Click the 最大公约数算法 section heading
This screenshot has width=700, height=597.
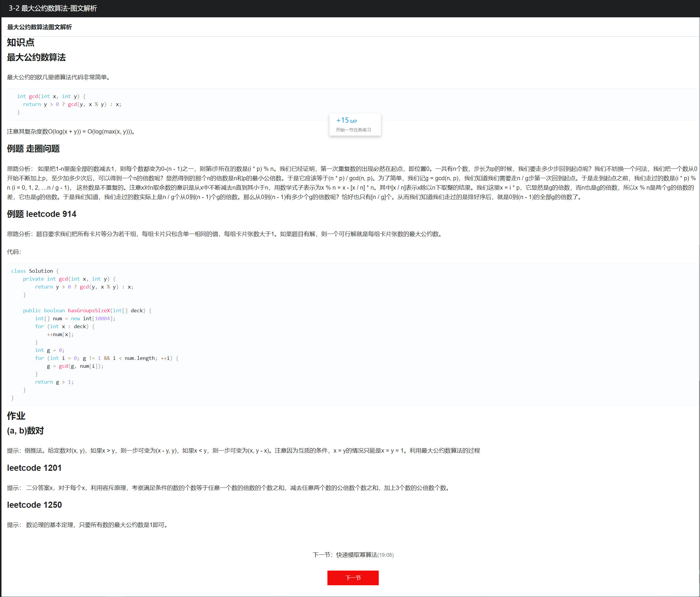[x=36, y=58]
